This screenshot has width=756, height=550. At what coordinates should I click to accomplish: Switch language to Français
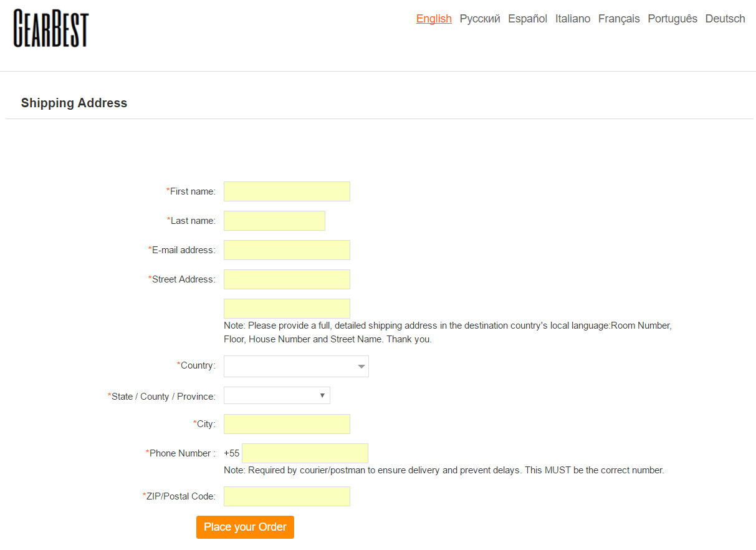(x=619, y=19)
